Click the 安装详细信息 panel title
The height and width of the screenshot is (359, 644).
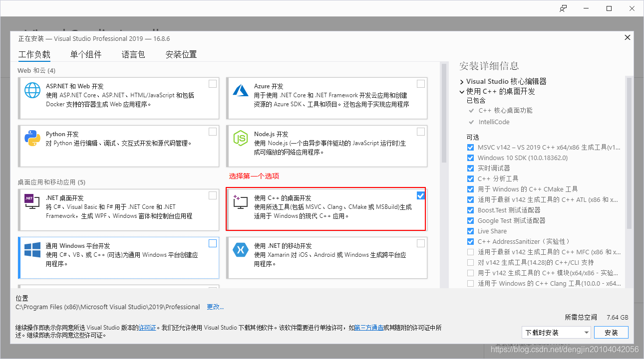point(489,66)
